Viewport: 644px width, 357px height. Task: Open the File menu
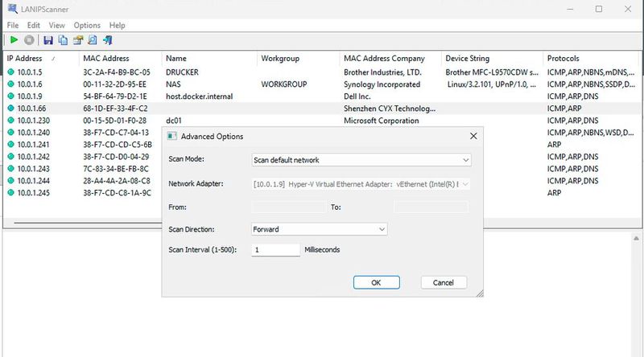point(13,25)
